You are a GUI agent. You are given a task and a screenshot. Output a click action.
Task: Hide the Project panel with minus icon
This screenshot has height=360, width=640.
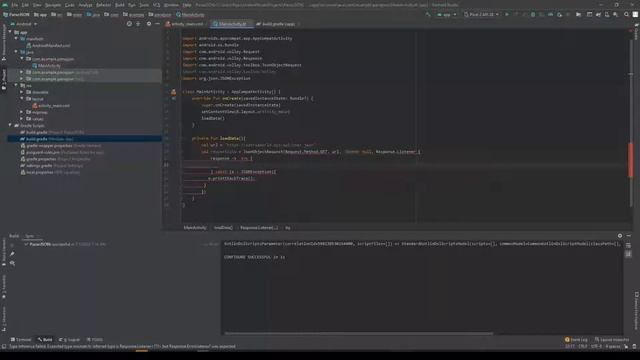158,24
